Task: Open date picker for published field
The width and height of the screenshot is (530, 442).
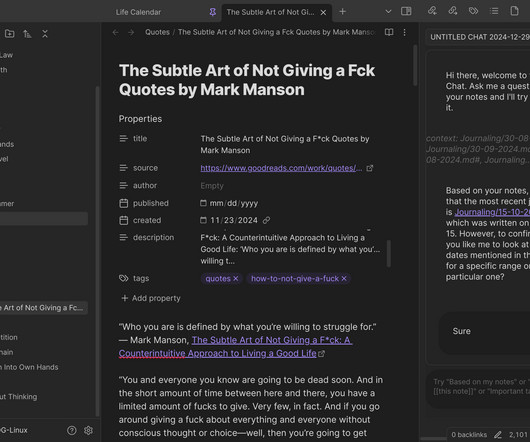Action: [203, 203]
